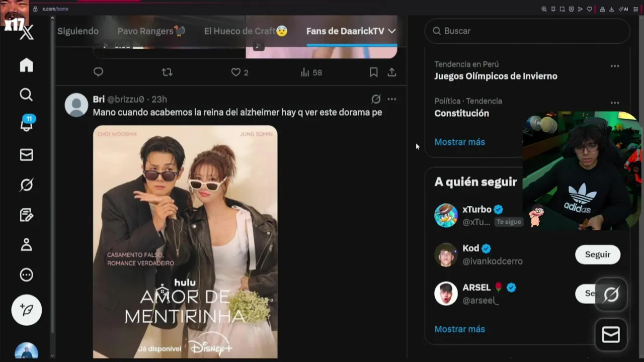Click the timeline scrollbar up arrow
Screen dimensions: 644x362
point(52,19)
